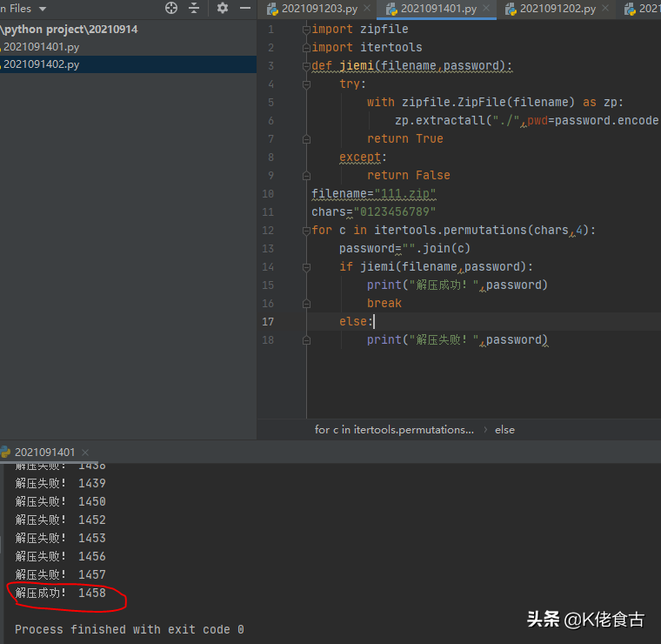This screenshot has width=661, height=644.
Task: Click the Python icon in the Run panel header
Action: (x=5, y=452)
